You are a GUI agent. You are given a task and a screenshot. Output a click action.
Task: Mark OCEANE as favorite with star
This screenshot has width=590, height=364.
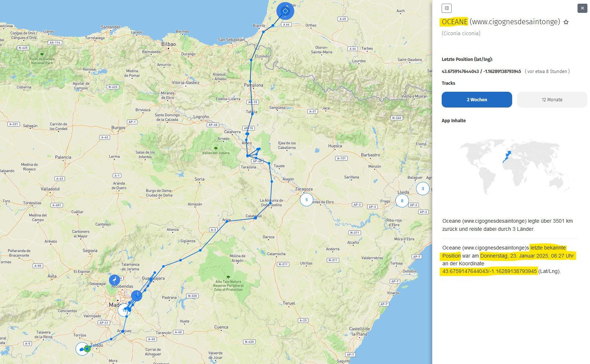tap(566, 22)
